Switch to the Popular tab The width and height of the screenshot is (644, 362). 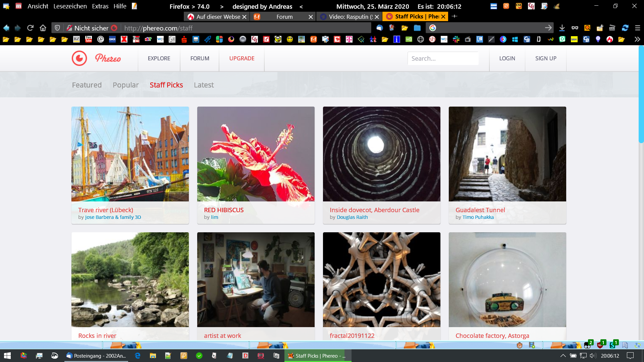pos(125,85)
